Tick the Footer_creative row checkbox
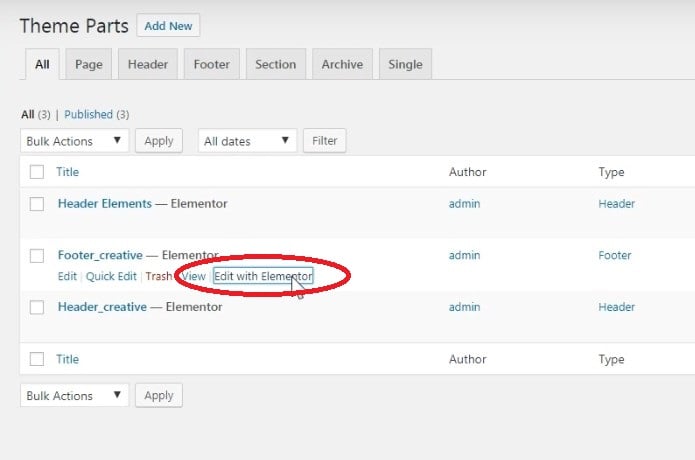 pos(37,256)
